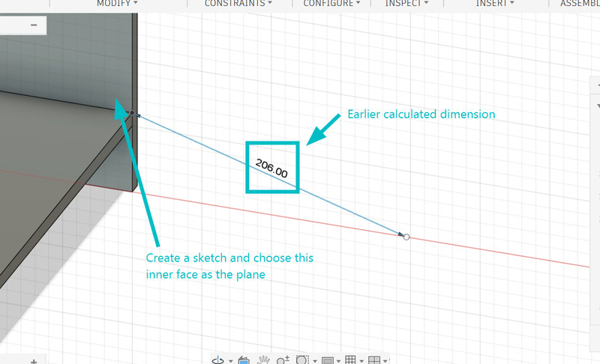Expand the Display Settings dropdown arrow
Viewport: 600px width, 364px height.
[339, 361]
